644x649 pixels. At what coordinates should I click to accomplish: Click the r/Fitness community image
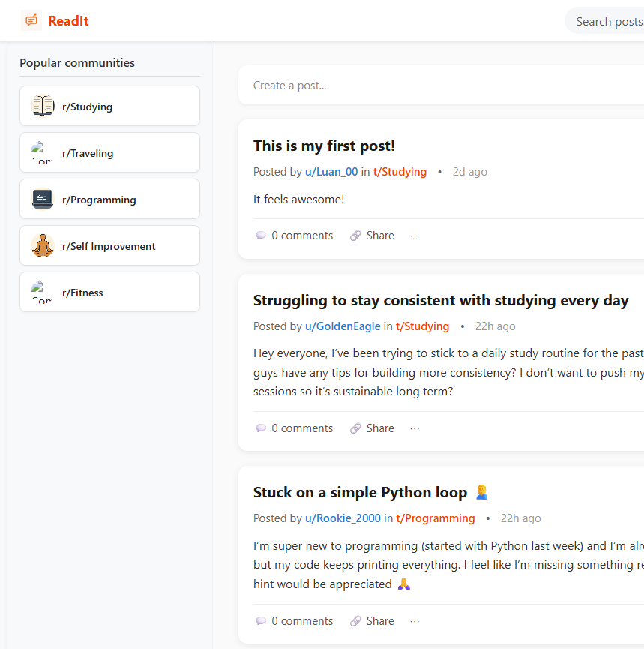click(x=43, y=292)
